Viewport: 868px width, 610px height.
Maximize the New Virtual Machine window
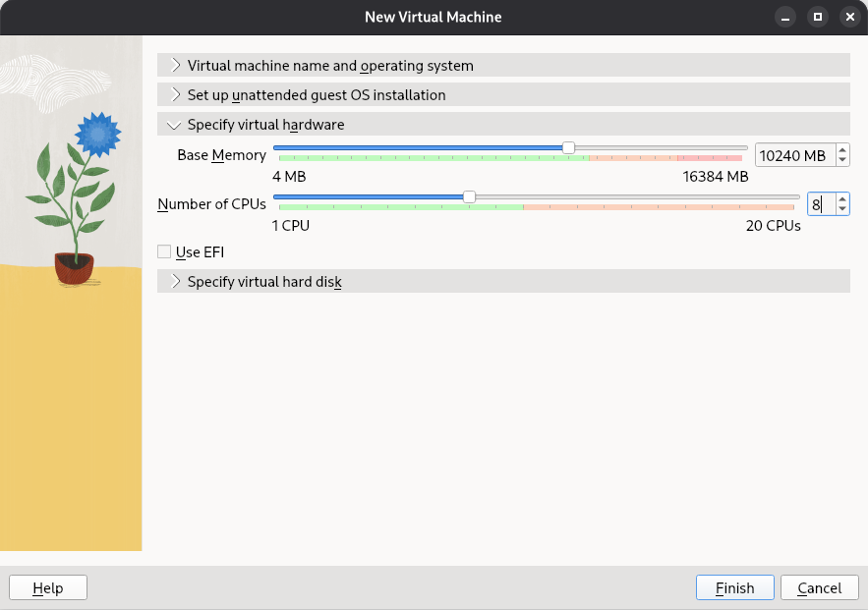[818, 17]
